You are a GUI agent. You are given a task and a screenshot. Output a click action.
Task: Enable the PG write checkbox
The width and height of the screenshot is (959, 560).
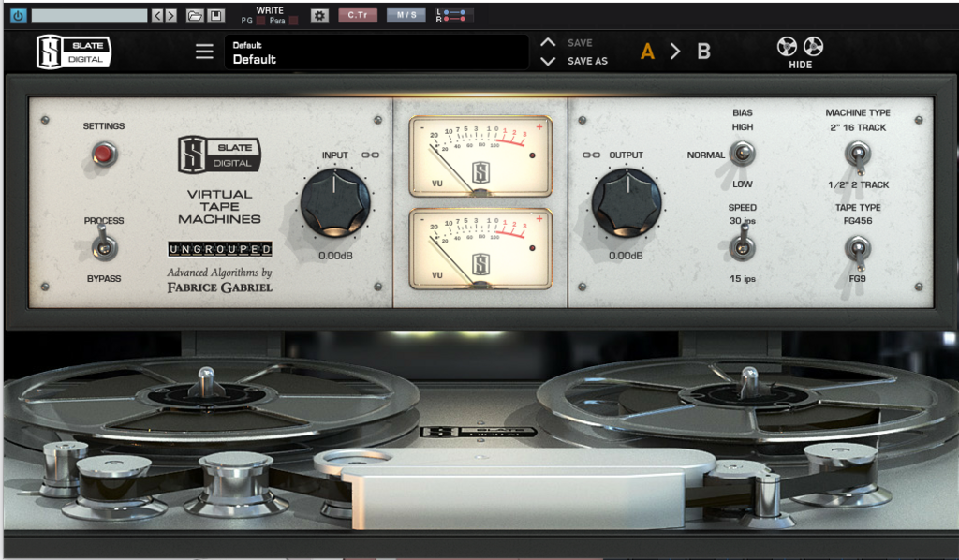click(x=260, y=21)
